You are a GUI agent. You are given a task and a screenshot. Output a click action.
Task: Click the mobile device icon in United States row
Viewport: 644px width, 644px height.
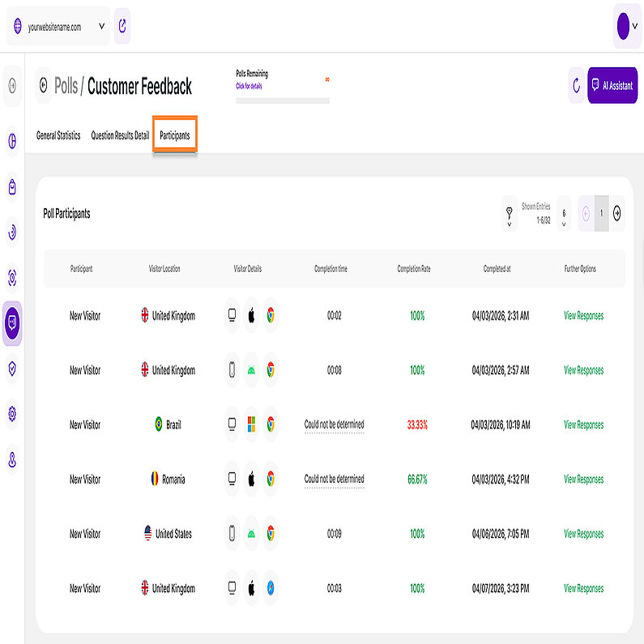(232, 534)
